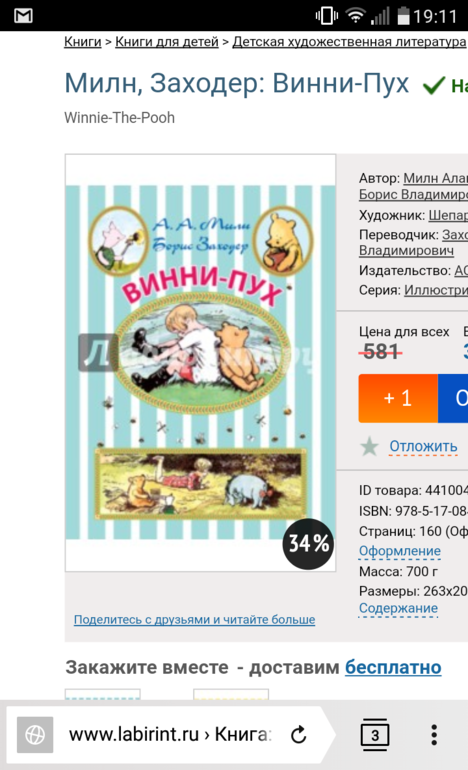Screen dimensions: 468x770
Task: Open the browser tabs switcher showing 3
Action: tap(375, 735)
